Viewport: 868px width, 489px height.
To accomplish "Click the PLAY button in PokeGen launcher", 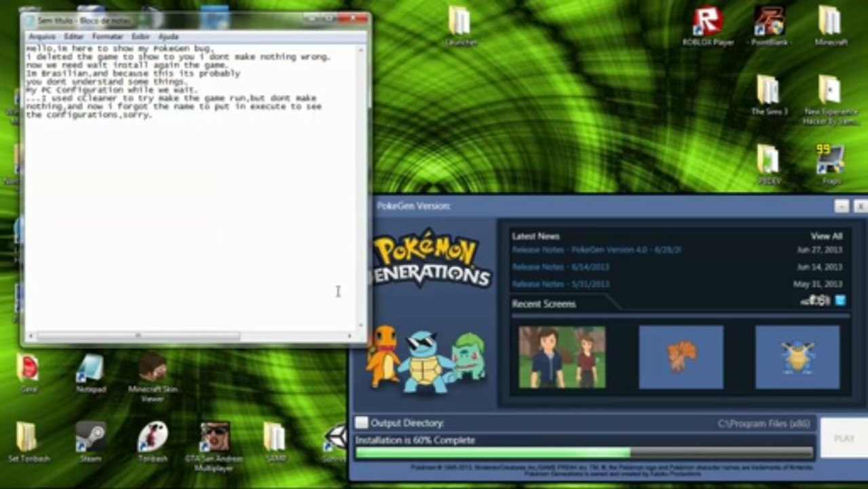I will (x=844, y=438).
